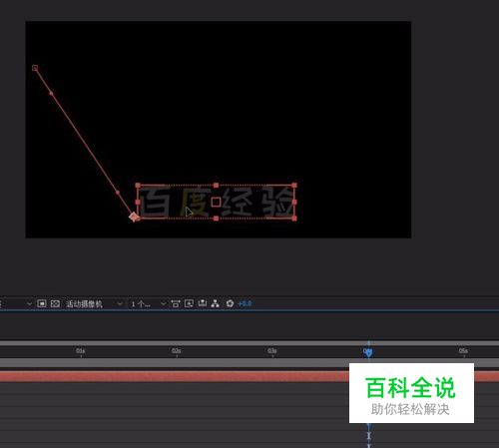
Task: Click the upper bezier handle dot on the motion path
Action: tap(51, 94)
